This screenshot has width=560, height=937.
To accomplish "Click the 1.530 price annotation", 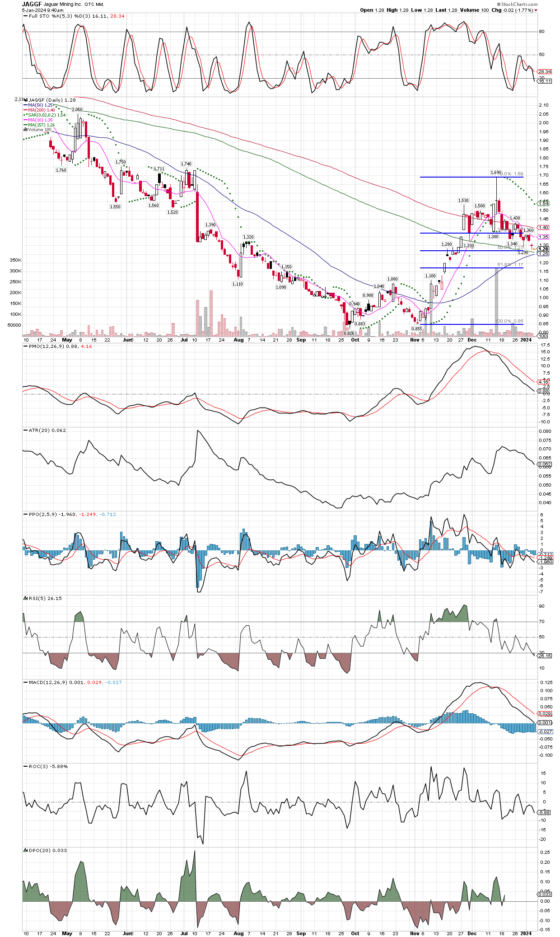I will (463, 200).
